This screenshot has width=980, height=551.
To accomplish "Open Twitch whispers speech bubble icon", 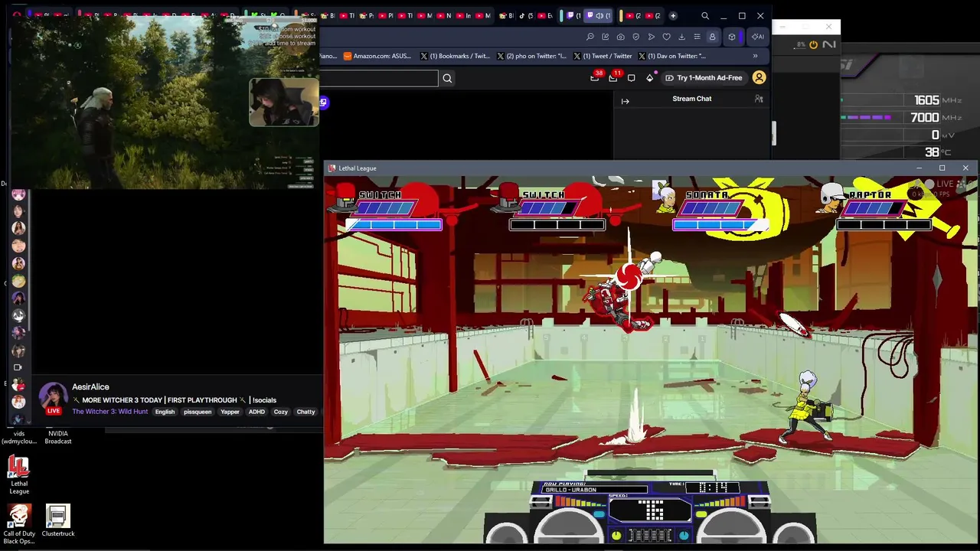I will (x=632, y=78).
